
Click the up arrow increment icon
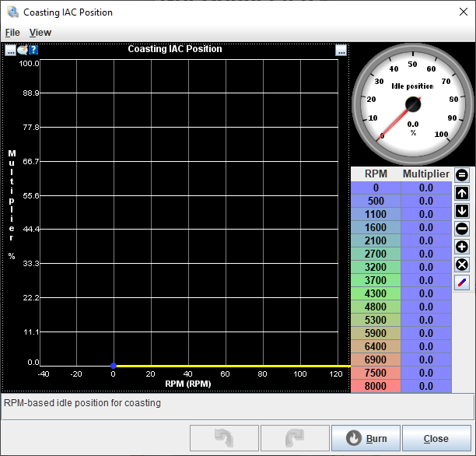pyautogui.click(x=462, y=194)
